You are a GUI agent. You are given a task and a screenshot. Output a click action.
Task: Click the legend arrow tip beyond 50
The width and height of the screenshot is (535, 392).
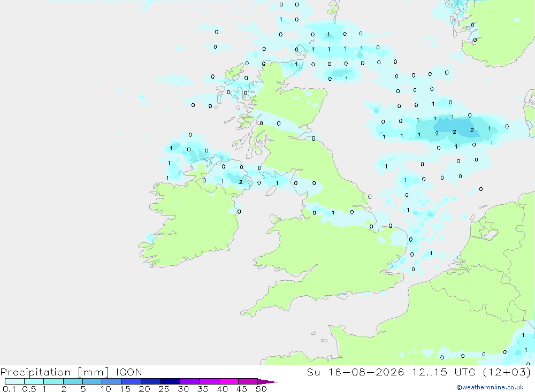click(268, 381)
